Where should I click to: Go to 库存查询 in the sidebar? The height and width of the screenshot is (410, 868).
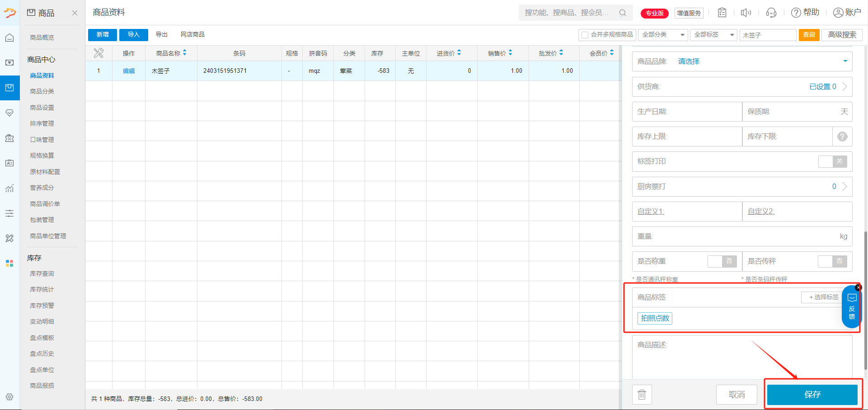42,273
